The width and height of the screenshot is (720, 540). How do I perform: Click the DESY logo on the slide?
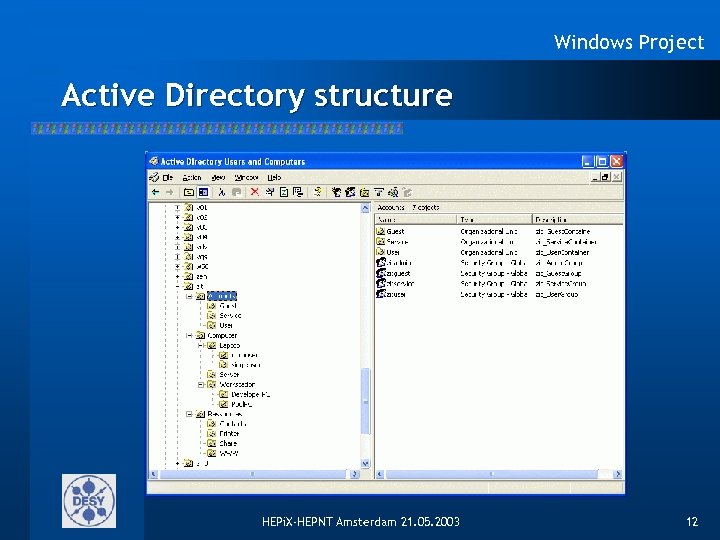click(89, 501)
